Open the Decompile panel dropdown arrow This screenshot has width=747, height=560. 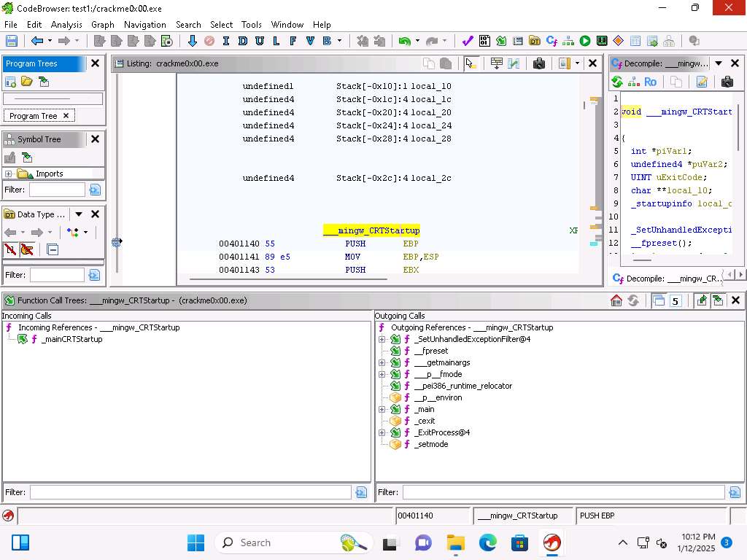[719, 63]
